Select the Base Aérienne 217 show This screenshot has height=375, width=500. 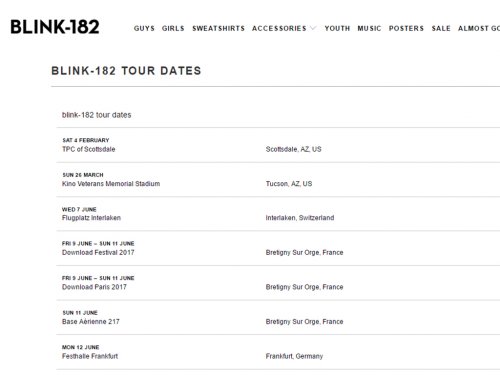[x=91, y=322]
